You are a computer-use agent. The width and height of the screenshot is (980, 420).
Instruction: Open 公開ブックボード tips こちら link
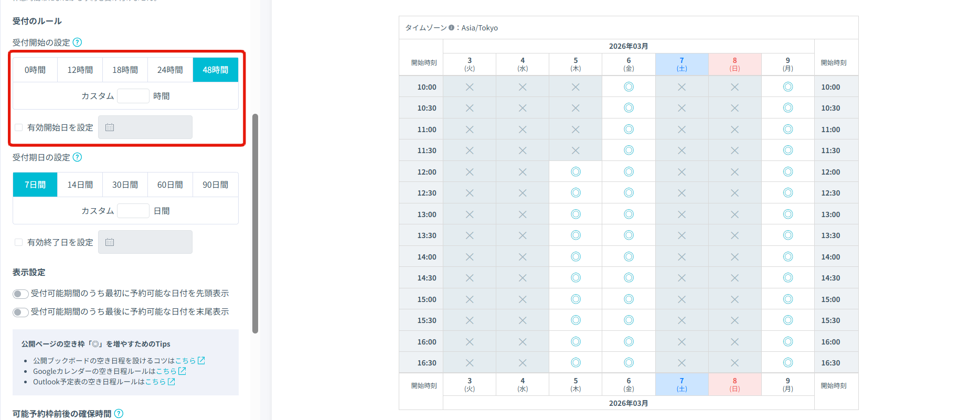[185, 361]
